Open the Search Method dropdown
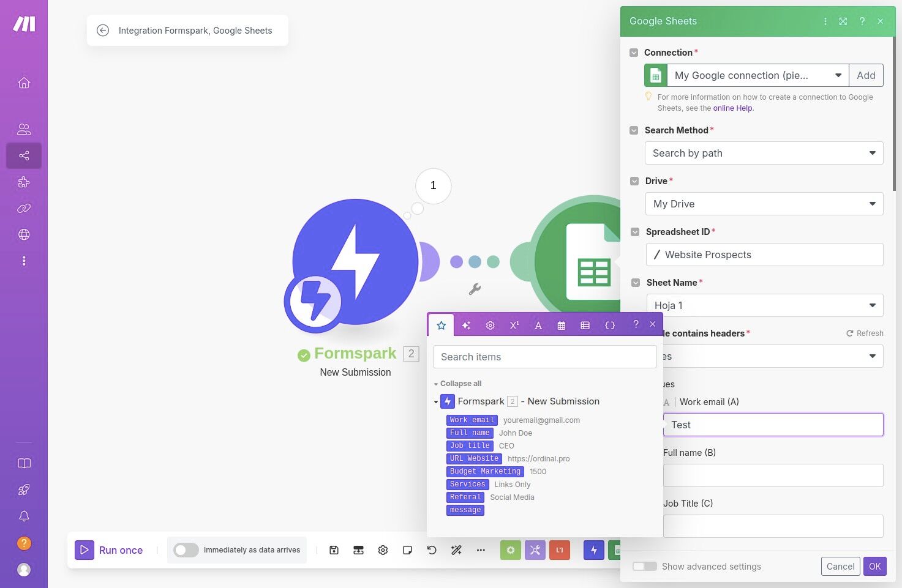902x588 pixels. pos(764,153)
